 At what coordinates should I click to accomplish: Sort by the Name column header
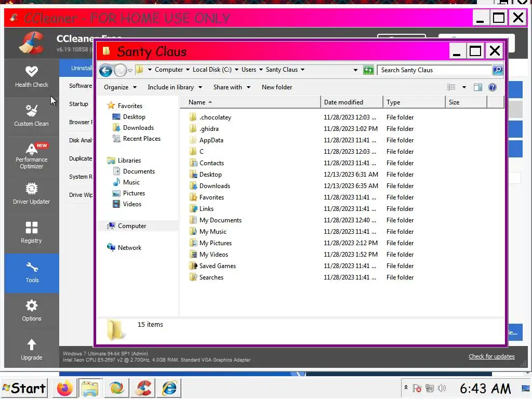250,102
